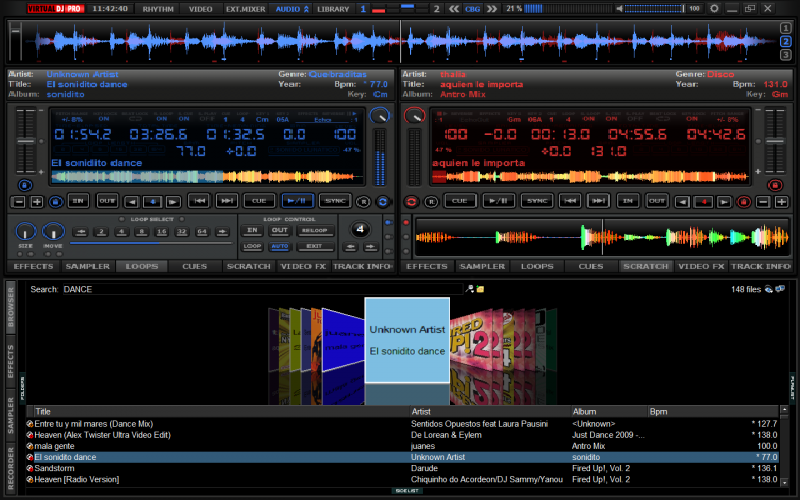Toggle the CBG crossfader button
The height and width of the screenshot is (500, 800).
pyautogui.click(x=472, y=9)
